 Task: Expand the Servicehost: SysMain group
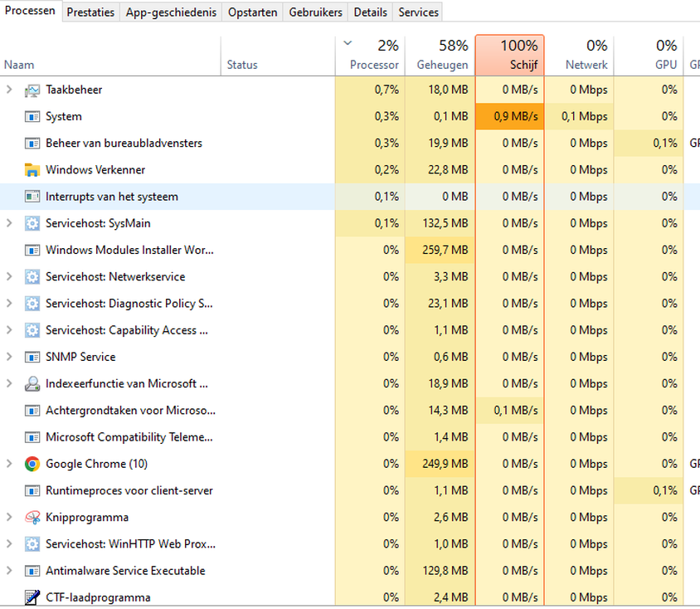click(x=9, y=223)
